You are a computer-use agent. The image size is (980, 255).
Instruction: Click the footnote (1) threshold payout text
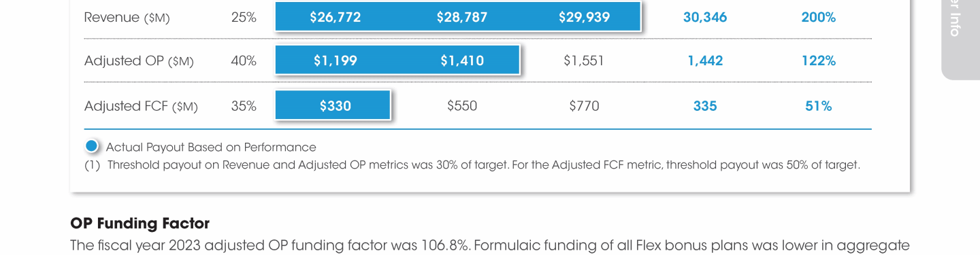[472, 165]
